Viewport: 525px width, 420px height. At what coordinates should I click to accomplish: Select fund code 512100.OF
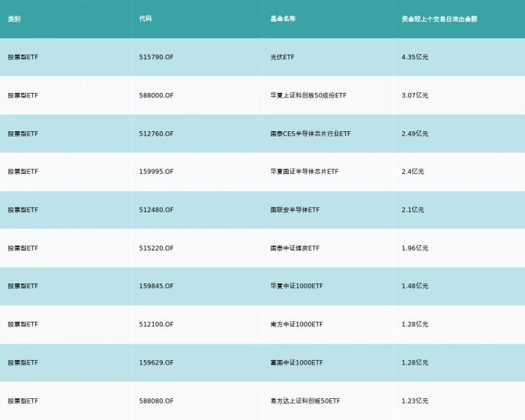pos(156,324)
